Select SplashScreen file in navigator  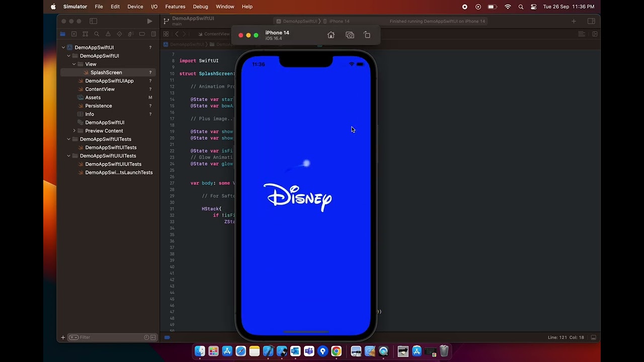click(108, 72)
